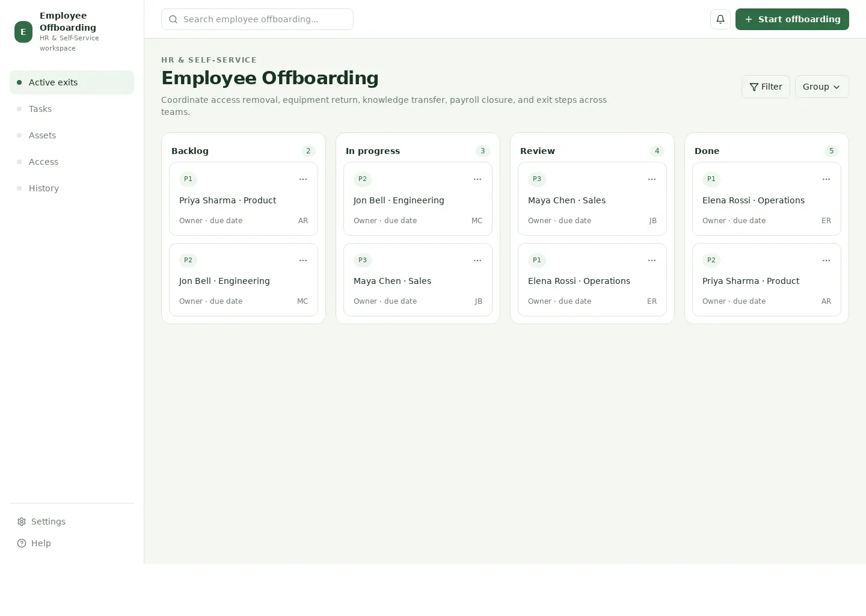Open Maya Chen · Sales card in In progress
This screenshot has width=866, height=616.
click(418, 280)
